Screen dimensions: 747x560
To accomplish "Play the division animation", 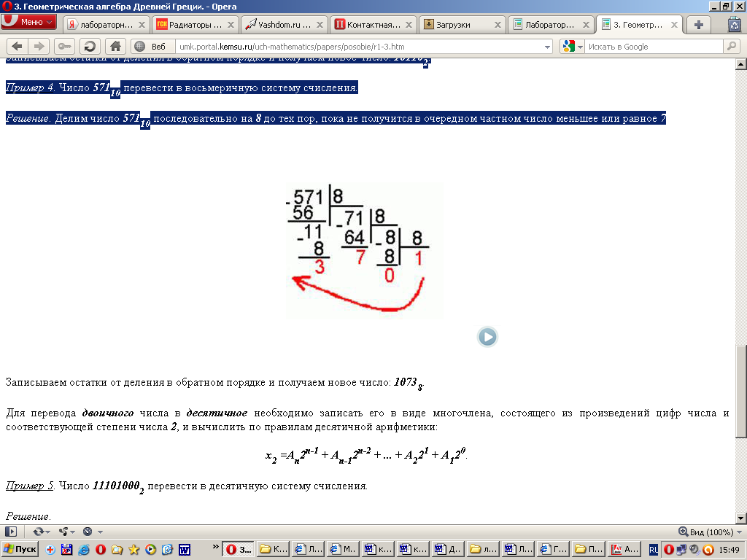I will coord(487,337).
